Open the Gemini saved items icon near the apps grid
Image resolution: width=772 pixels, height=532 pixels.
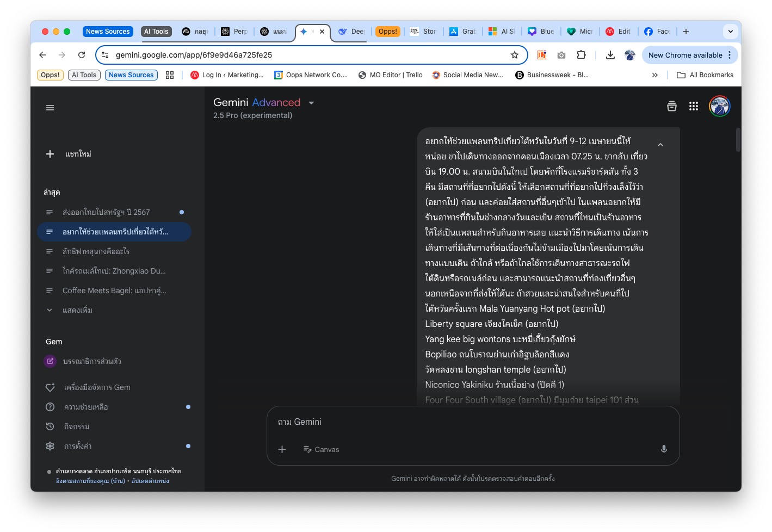tap(672, 106)
